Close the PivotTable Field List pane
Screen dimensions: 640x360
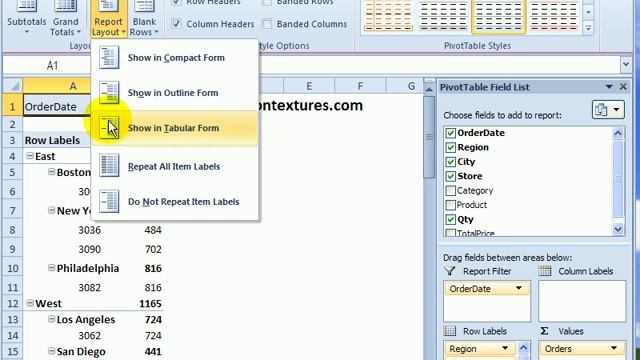(623, 87)
